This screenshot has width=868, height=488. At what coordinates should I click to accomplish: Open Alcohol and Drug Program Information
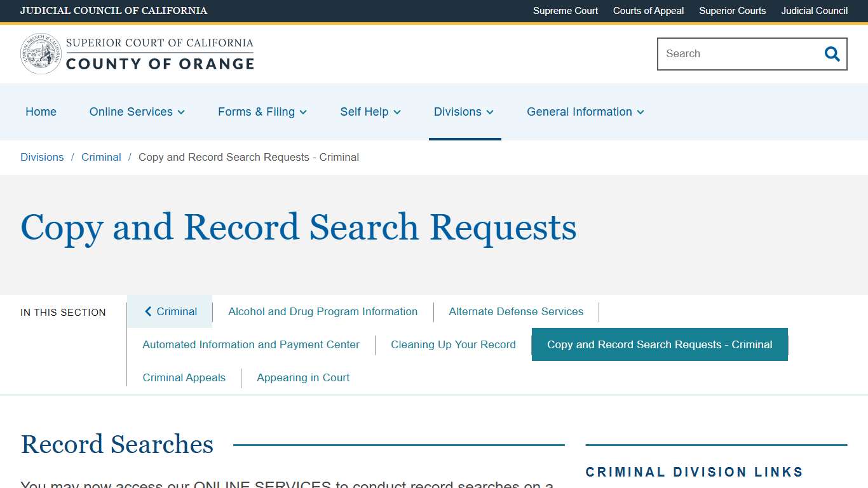(x=323, y=311)
